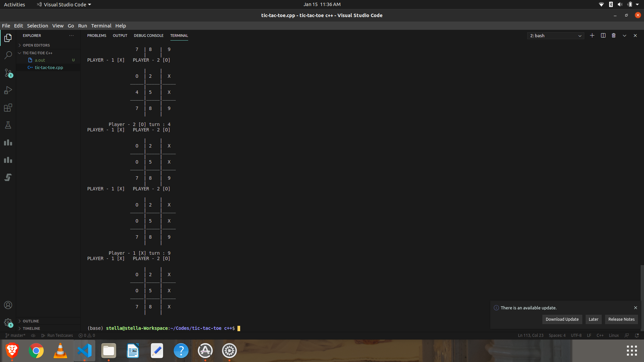Switch to the Debug Console tab

coord(149,36)
